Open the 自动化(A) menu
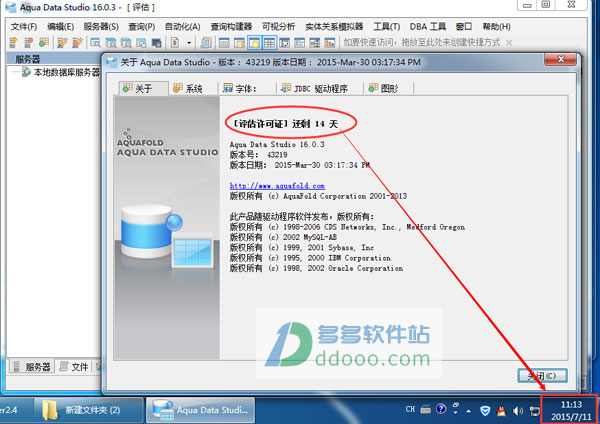 pyautogui.click(x=183, y=26)
